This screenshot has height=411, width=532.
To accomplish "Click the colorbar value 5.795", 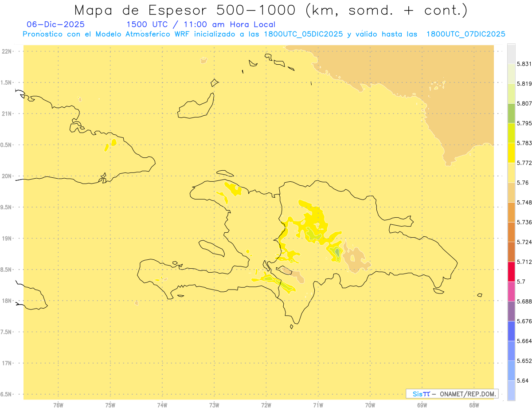I will pyautogui.click(x=524, y=123).
